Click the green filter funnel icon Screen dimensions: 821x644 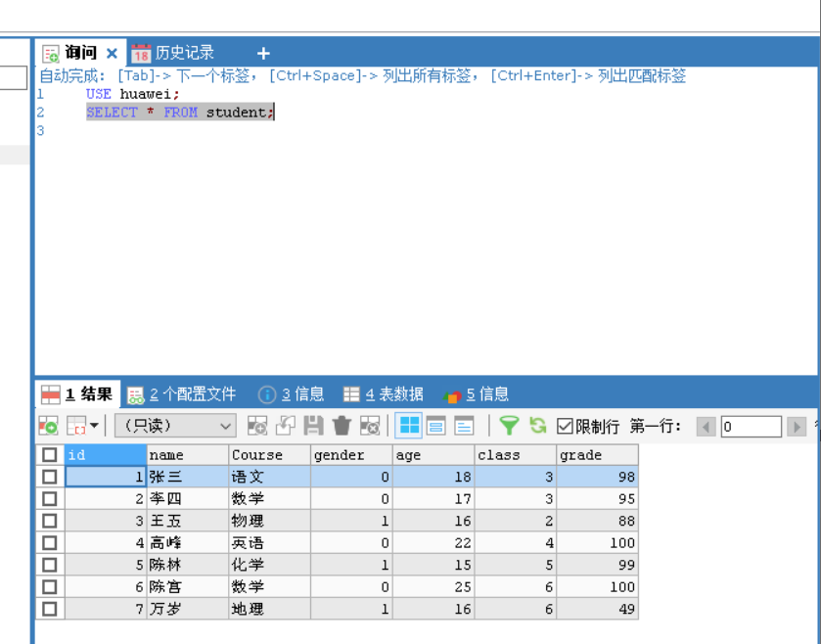click(x=509, y=426)
